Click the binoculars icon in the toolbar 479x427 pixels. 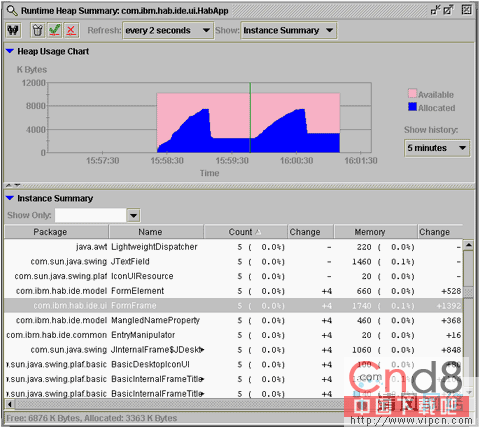[x=13, y=30]
